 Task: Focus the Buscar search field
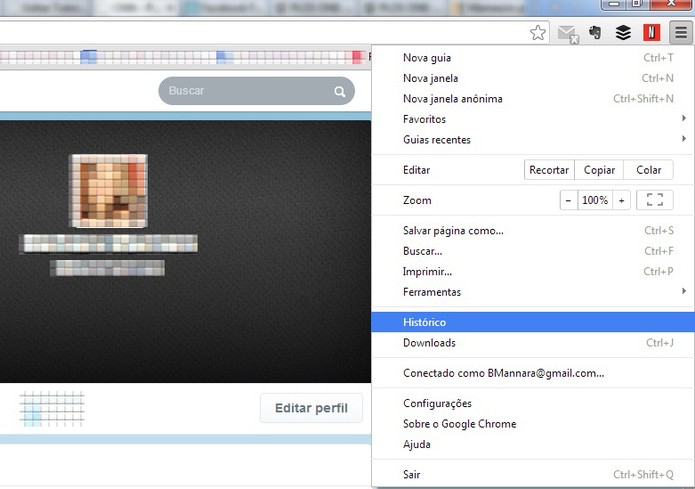256,91
